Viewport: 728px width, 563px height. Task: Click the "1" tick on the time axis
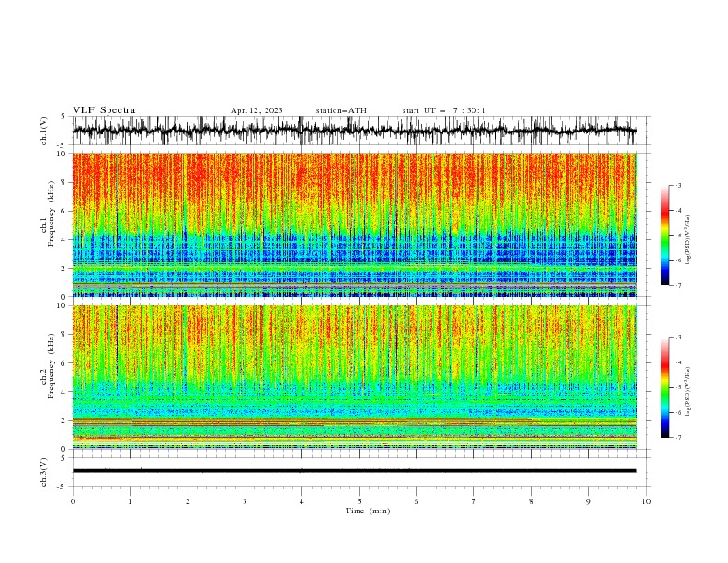(130, 501)
